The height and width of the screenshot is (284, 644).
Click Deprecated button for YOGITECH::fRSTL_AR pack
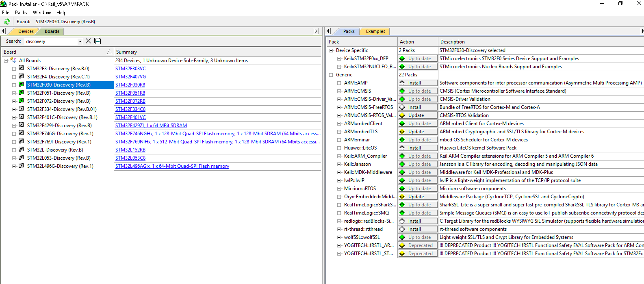417,245
